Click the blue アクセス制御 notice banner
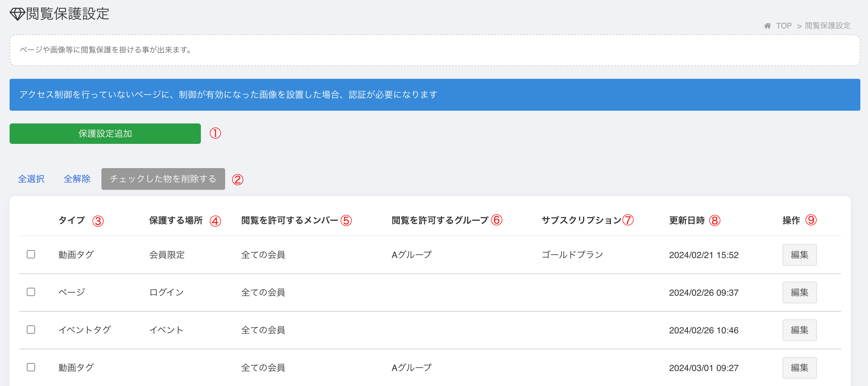This screenshot has height=386, width=868. click(x=435, y=95)
